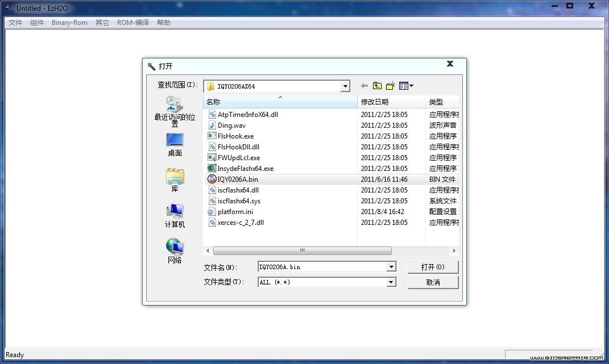Click the 取消 cancel button
Screen dimensions: 609x364
pos(433,282)
